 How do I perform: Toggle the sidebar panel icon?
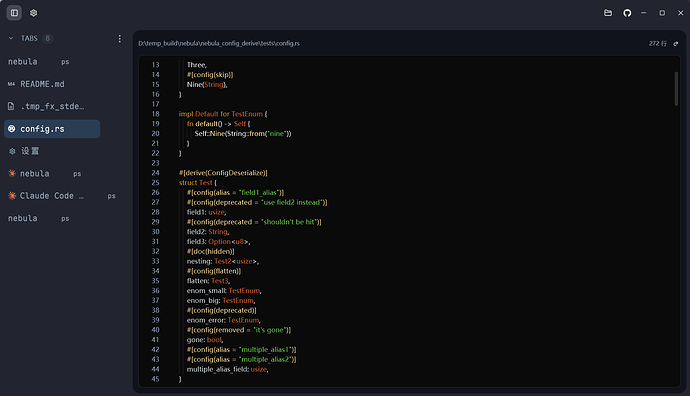pyautogui.click(x=14, y=13)
